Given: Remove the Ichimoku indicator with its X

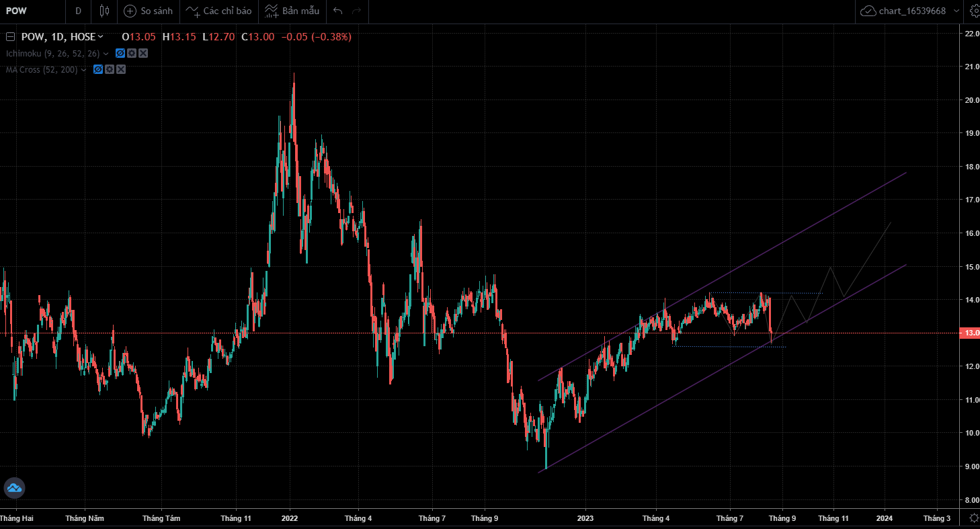Looking at the screenshot, I should (x=143, y=53).
